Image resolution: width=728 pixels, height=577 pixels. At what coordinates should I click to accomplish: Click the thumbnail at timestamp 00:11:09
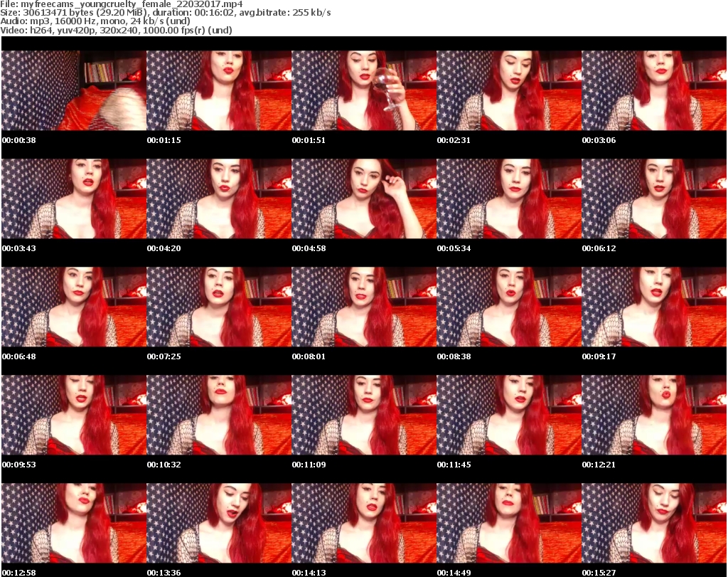click(364, 415)
